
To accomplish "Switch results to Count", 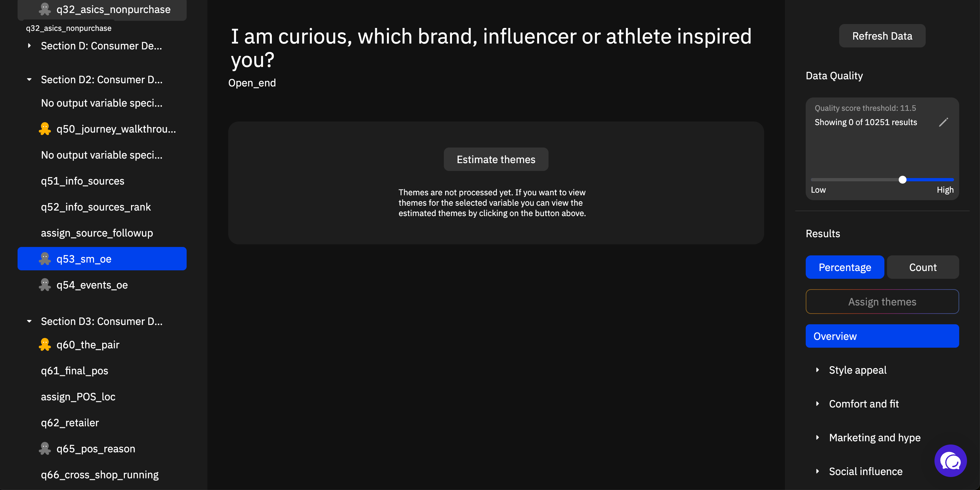I will click(x=922, y=267).
